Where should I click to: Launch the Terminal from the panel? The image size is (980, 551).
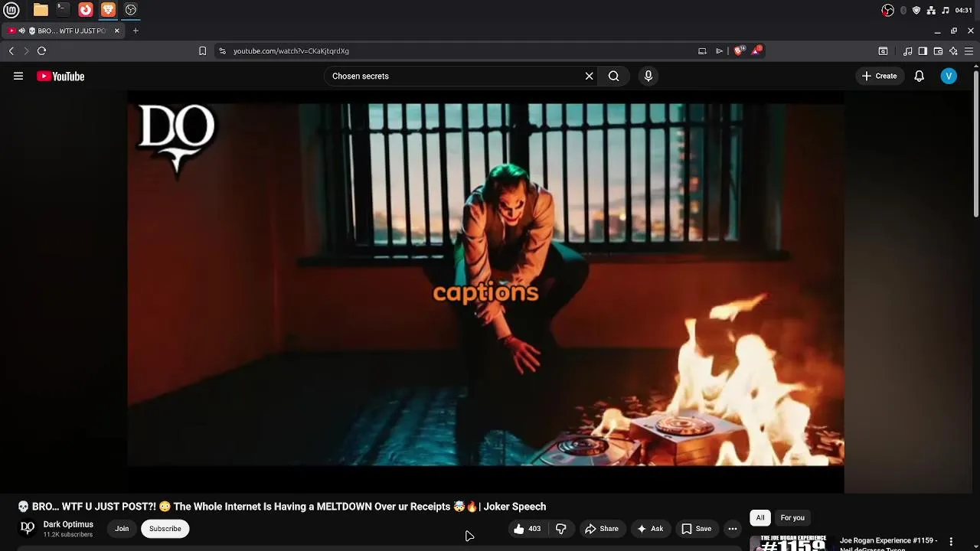click(63, 10)
